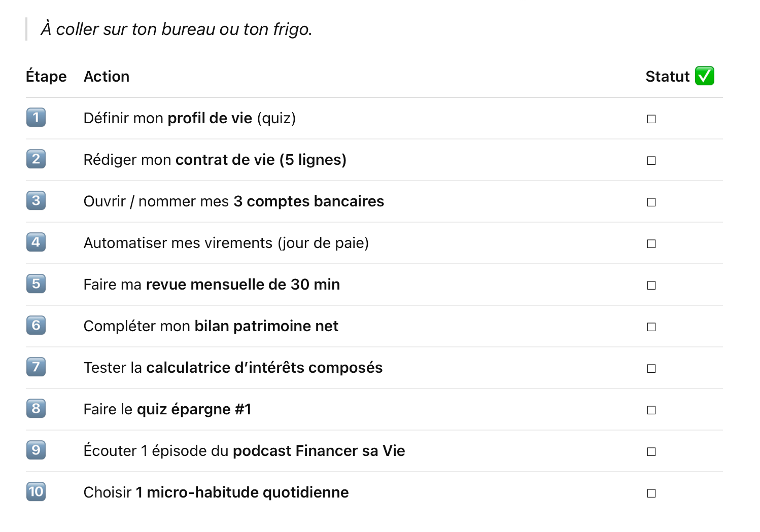Check the box for profil de vie quiz
760x532 pixels.
point(651,119)
